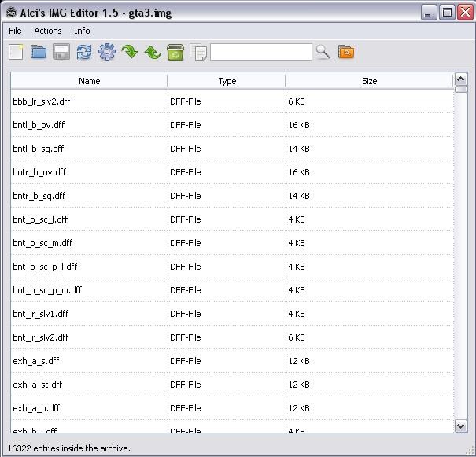
Task: Click the New archive blank page icon
Action: click(16, 52)
